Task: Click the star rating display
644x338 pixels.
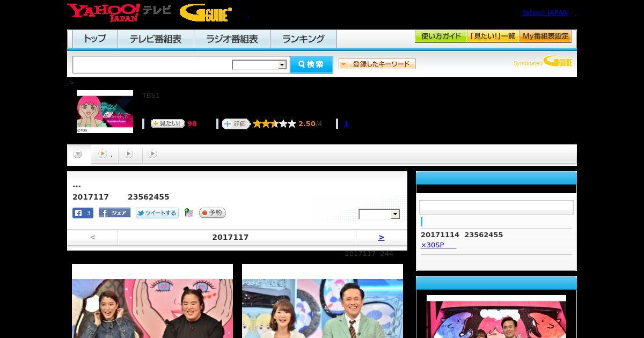Action: coord(274,124)
